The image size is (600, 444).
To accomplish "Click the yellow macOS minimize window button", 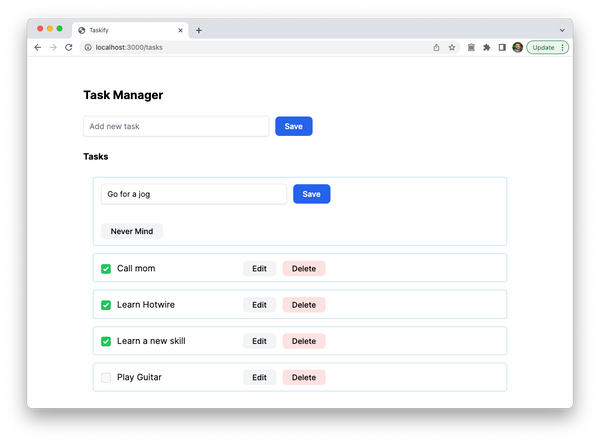I will pyautogui.click(x=50, y=28).
